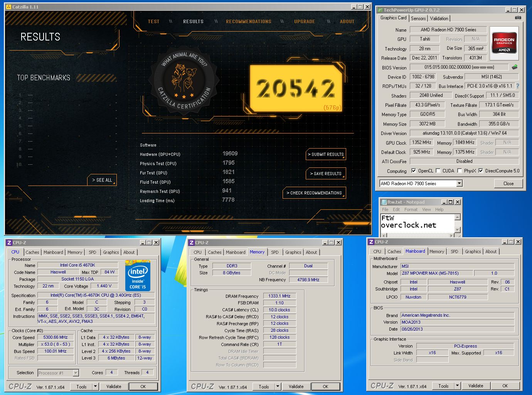Image resolution: width=532 pixels, height=395 pixels.
Task: Open the AMD Radeon HD 7900 Series dropdown
Action: coord(459,184)
